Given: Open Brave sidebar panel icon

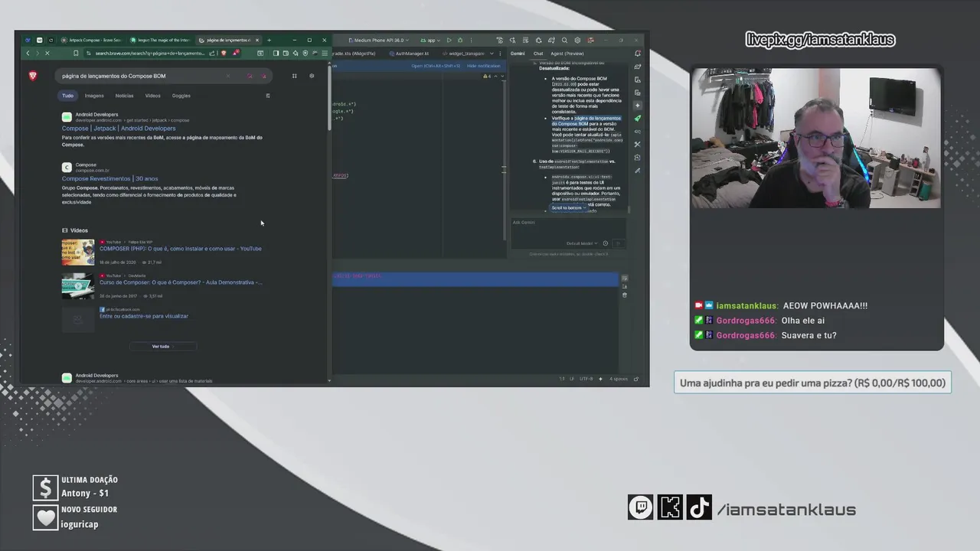Looking at the screenshot, I should pos(276,53).
